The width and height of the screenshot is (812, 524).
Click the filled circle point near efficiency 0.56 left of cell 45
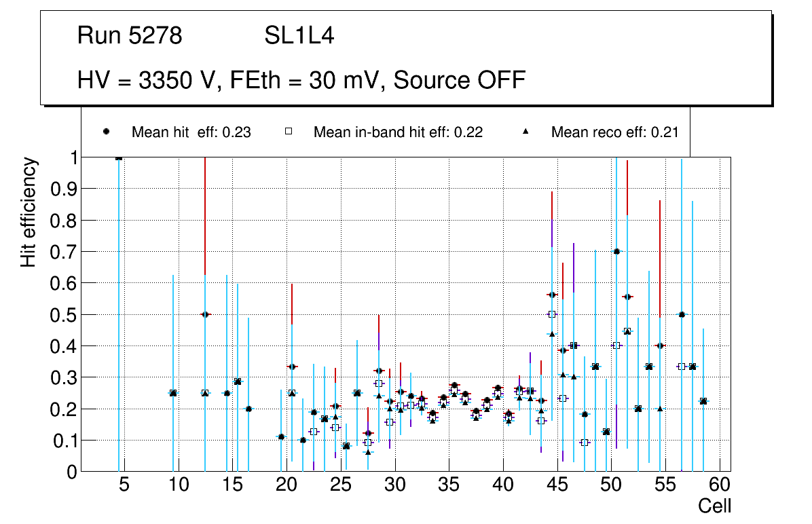(552, 295)
